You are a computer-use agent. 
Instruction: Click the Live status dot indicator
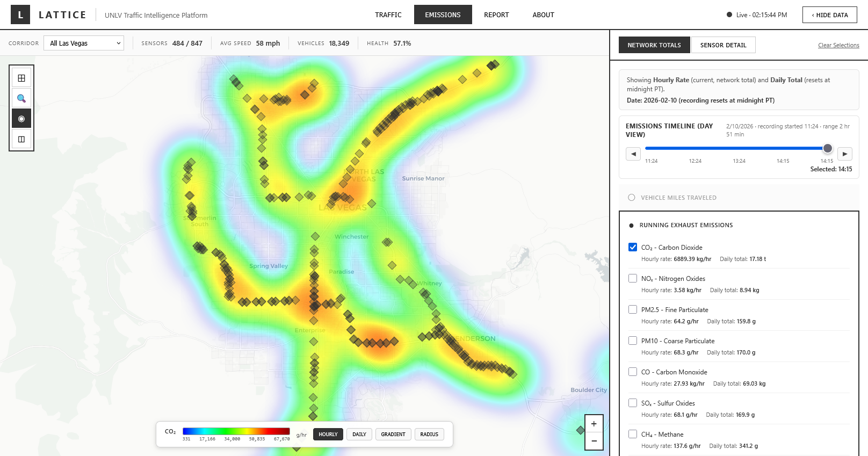[x=729, y=15]
